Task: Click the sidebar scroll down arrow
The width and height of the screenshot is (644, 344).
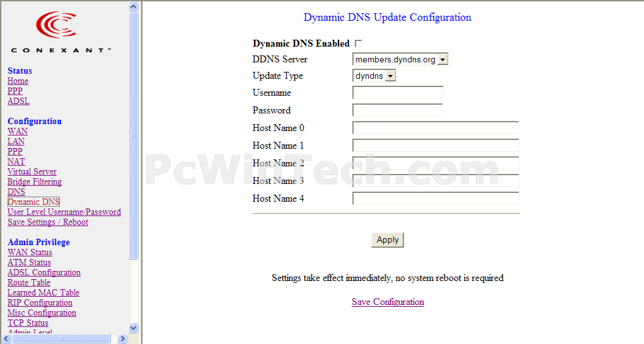Action: pos(133,328)
